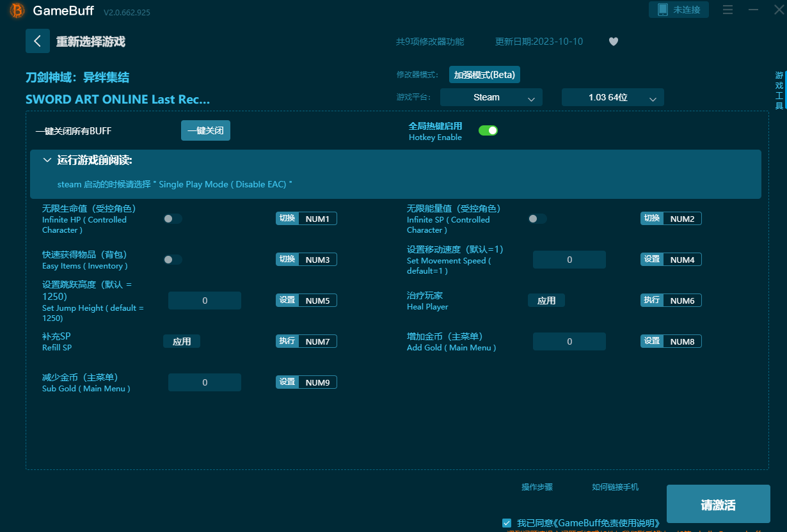
Task: Change the NUM7 hotkey for Refill SP
Action: pos(317,341)
